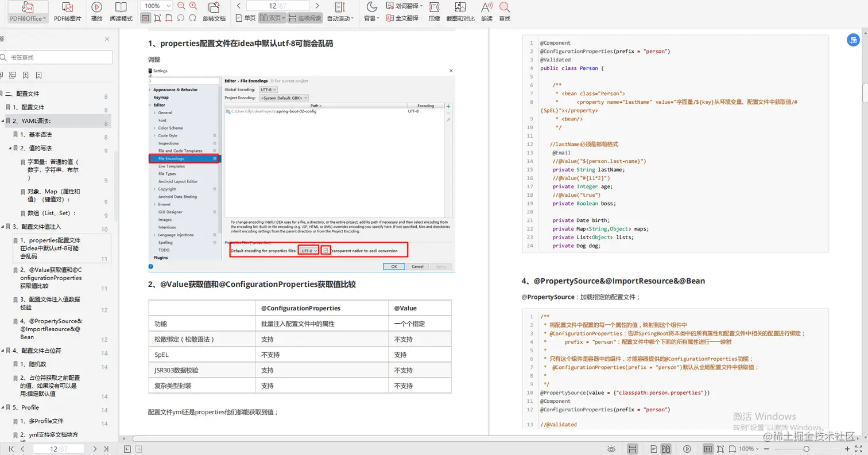868x455 pixels.
Task: Start 朗读 read-aloud feature
Action: coord(487,12)
